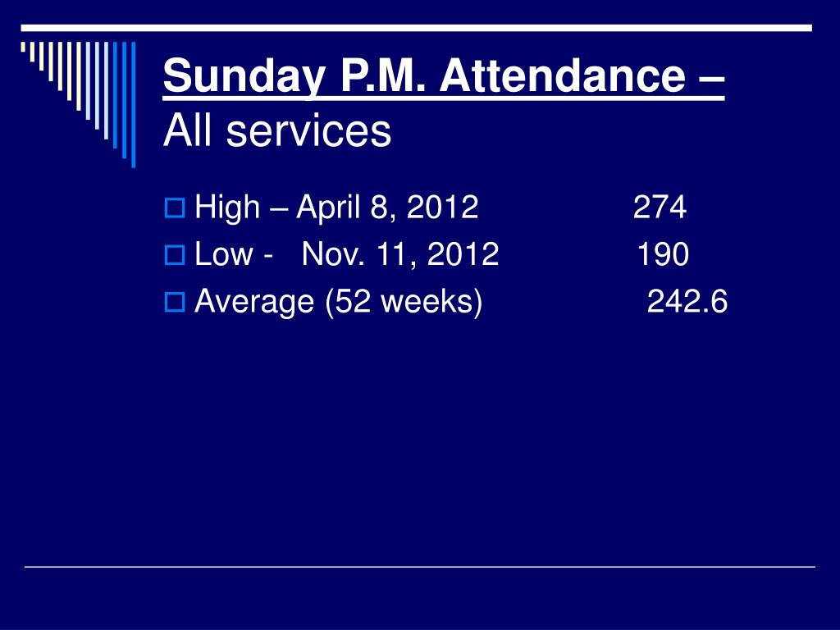The width and height of the screenshot is (840, 630).
Task: Select the Average (52 weeks) text
Action: point(339,302)
